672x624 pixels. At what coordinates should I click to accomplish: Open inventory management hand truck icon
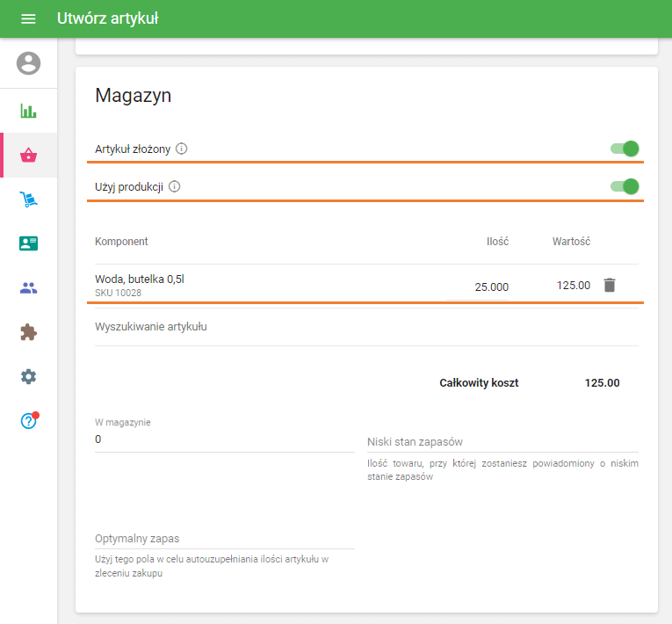[29, 200]
